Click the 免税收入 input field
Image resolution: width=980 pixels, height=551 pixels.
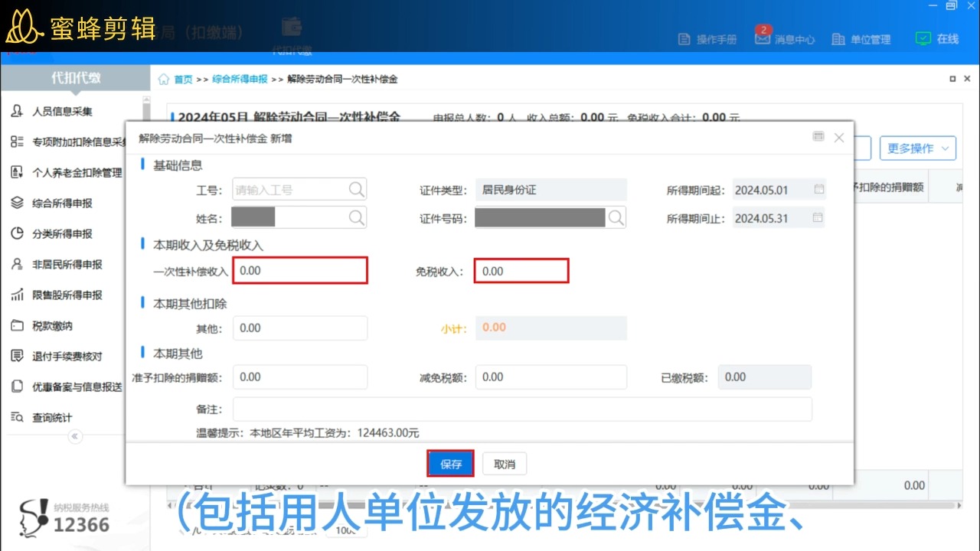tap(521, 271)
